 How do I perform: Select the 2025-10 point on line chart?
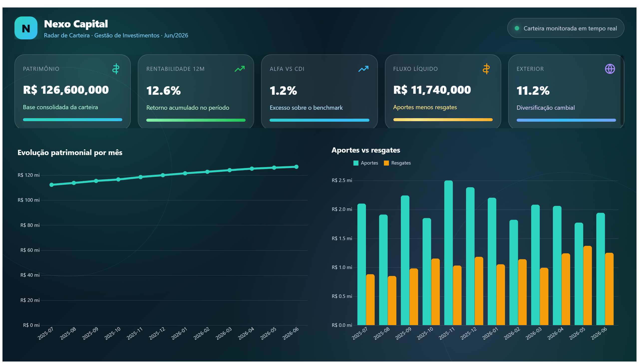pyautogui.click(x=118, y=180)
